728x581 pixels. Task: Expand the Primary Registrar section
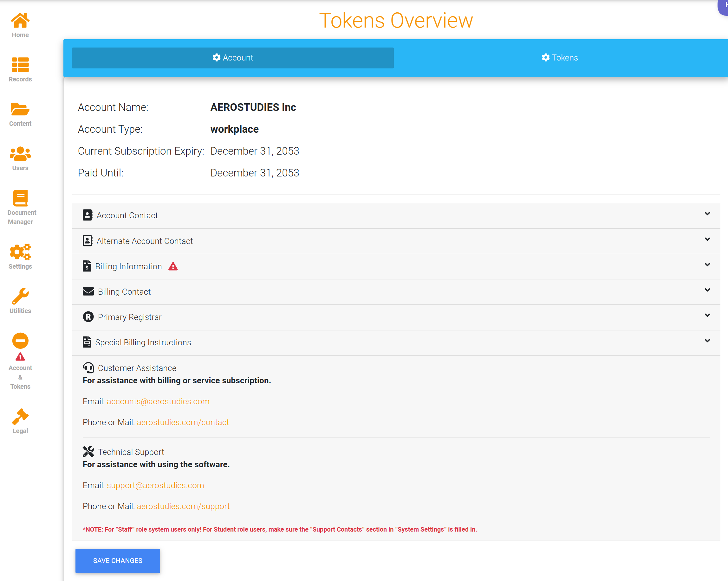tap(707, 315)
